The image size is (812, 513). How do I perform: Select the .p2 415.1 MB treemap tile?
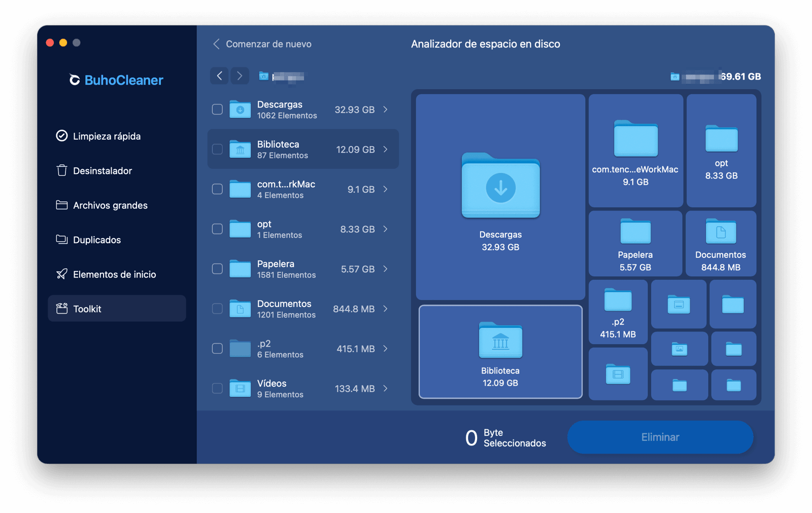pyautogui.click(x=618, y=312)
